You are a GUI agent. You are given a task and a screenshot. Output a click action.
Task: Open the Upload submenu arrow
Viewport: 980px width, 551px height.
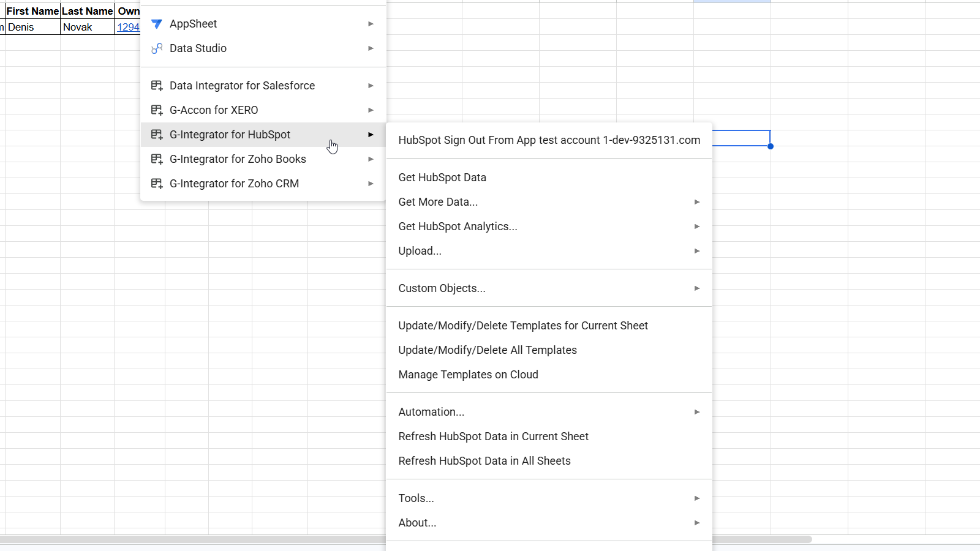[697, 251]
